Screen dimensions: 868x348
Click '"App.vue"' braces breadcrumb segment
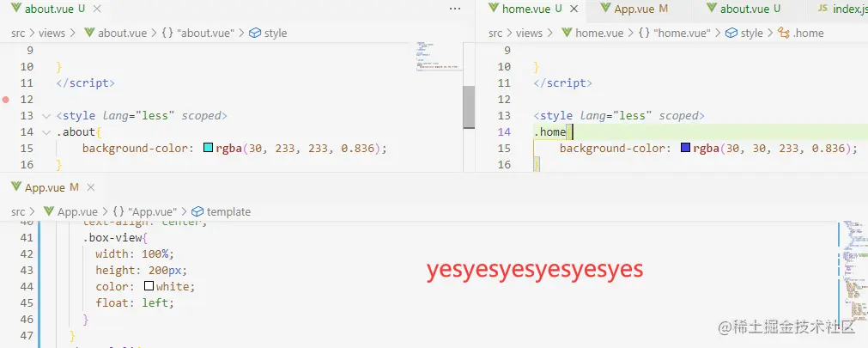coord(144,211)
